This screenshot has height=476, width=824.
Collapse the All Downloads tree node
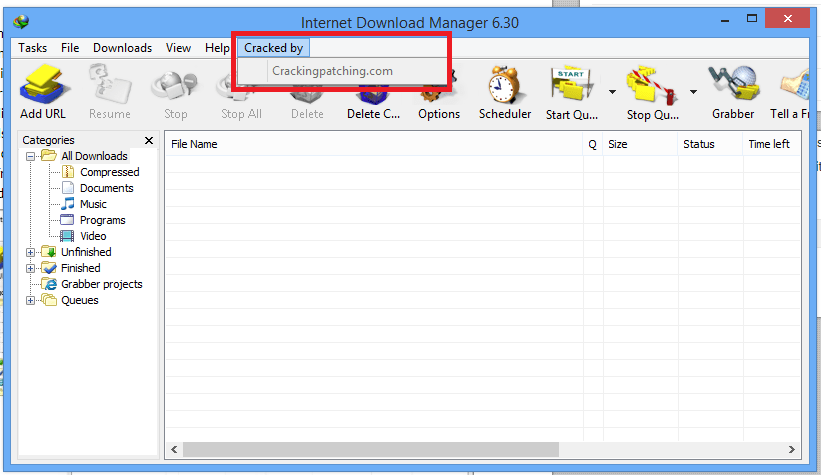(x=30, y=156)
